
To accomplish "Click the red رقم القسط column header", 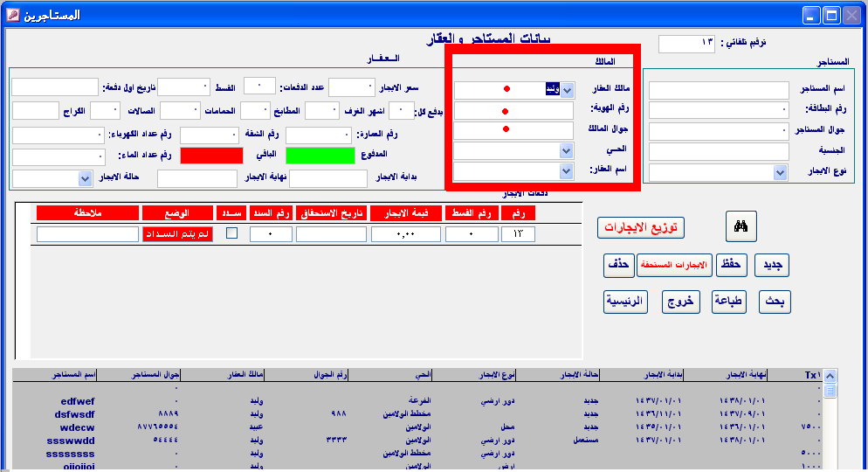I will click(x=472, y=212).
